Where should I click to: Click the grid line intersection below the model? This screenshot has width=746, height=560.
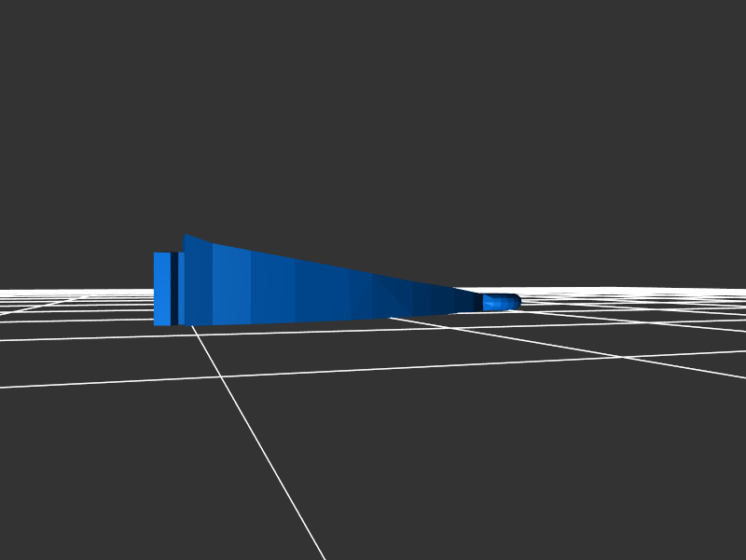tap(221, 376)
